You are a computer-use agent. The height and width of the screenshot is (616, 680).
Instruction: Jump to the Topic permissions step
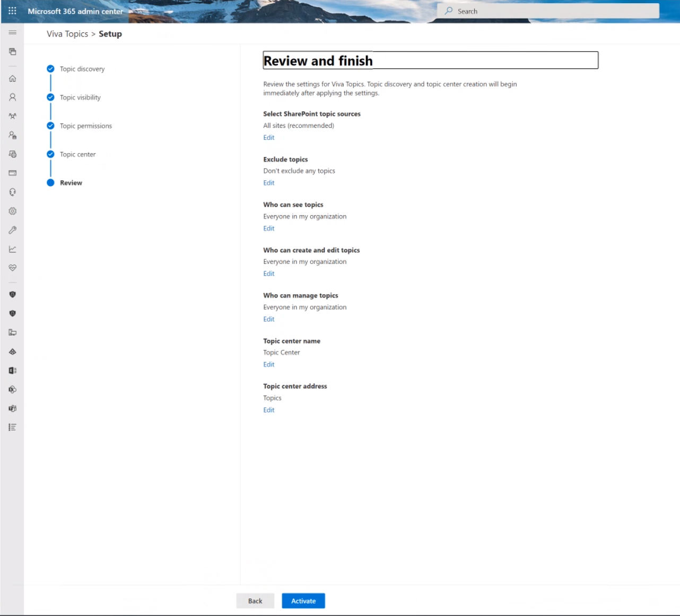pyautogui.click(x=85, y=126)
